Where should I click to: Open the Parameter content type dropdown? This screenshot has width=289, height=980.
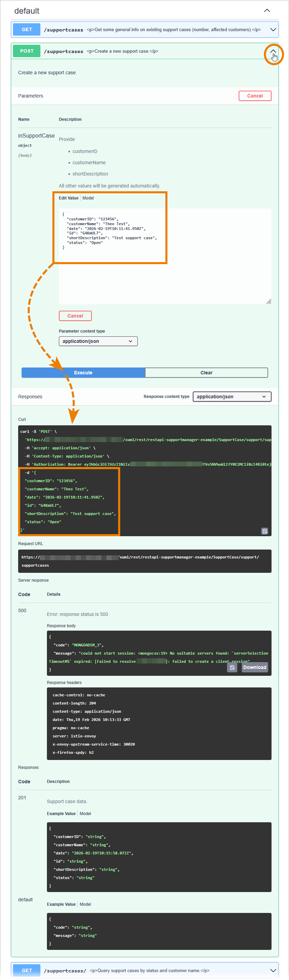pyautogui.click(x=98, y=341)
